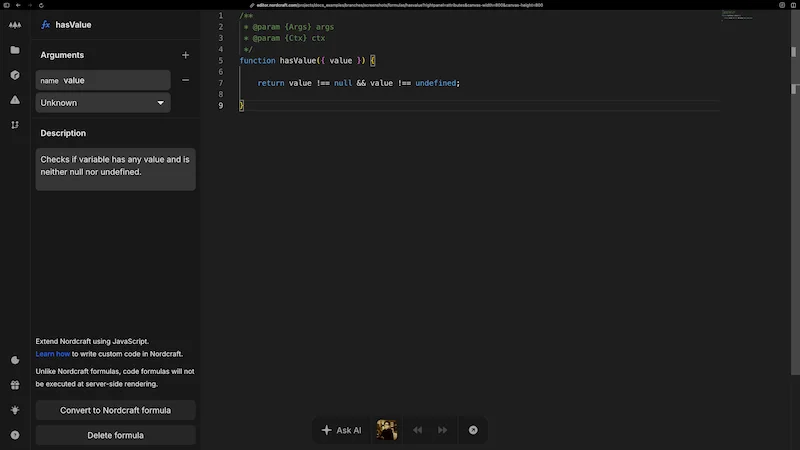800x450 pixels.
Task: Click the Description section heading
Action: tap(63, 133)
